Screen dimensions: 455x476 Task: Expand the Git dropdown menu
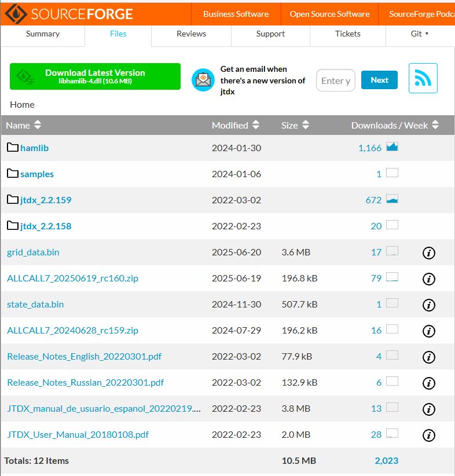coord(420,34)
